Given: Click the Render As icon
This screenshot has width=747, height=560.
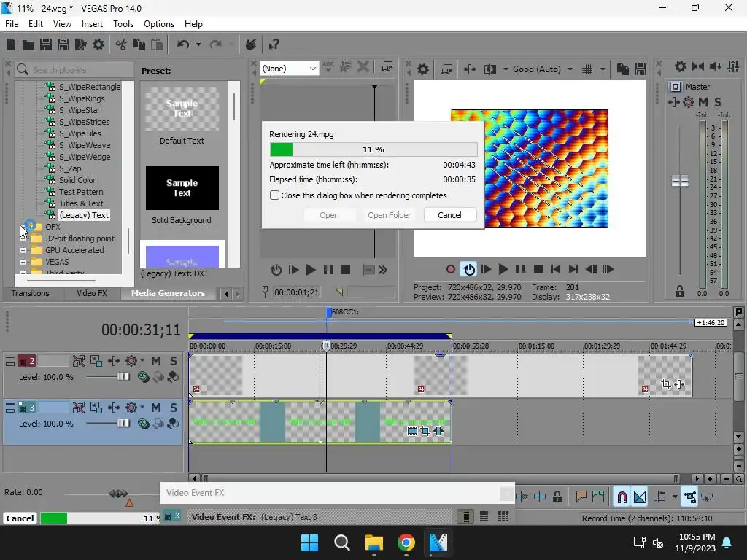Looking at the screenshot, I should (80, 44).
